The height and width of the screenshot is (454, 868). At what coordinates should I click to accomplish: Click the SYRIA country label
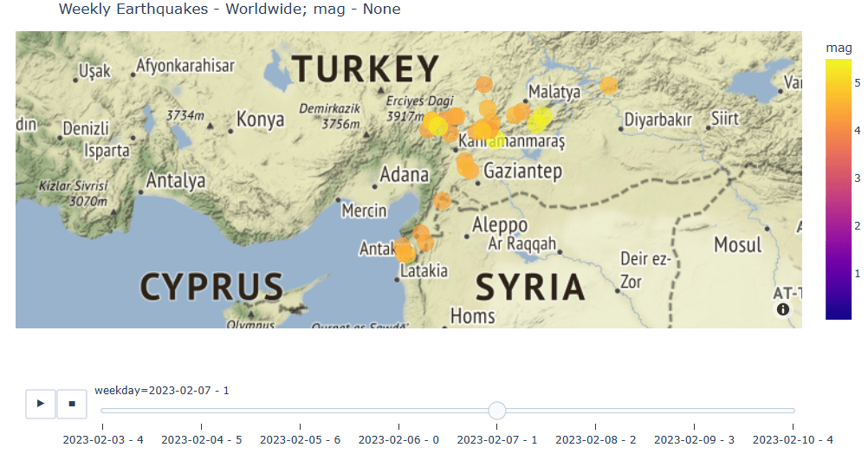point(530,288)
